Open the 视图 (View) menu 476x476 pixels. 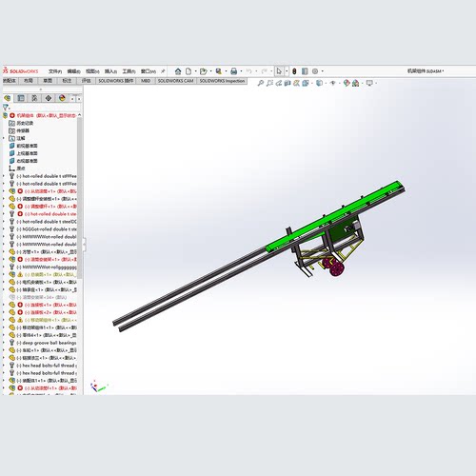pos(92,71)
